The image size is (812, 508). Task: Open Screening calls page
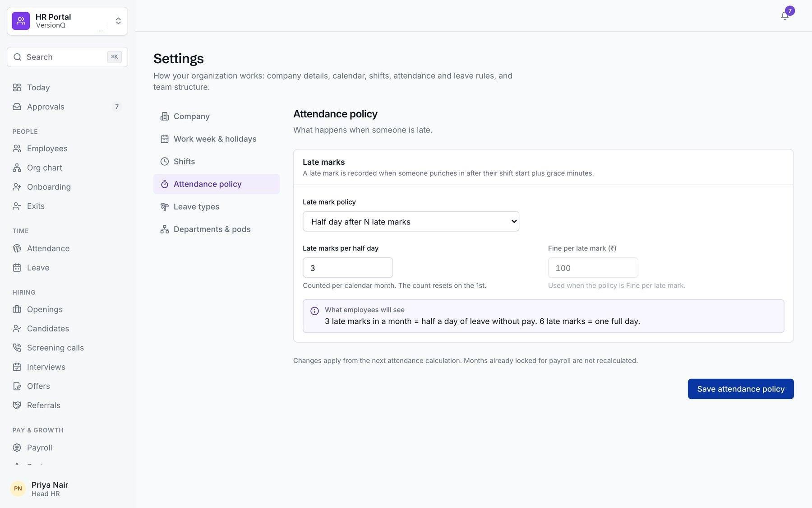pos(67,348)
